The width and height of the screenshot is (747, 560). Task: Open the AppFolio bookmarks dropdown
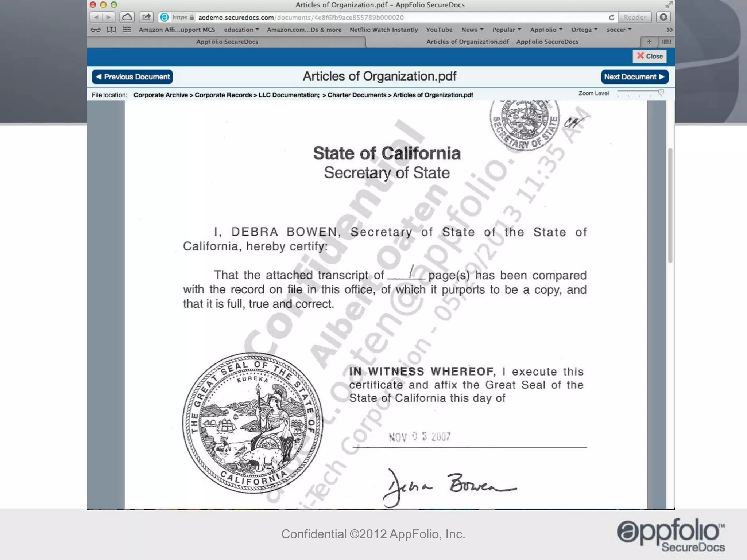pos(546,30)
